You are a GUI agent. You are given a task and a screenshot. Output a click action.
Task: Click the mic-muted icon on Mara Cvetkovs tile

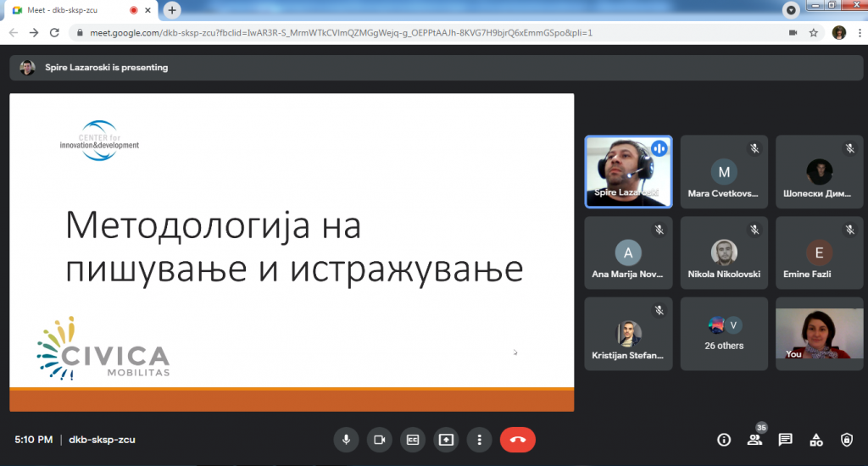(754, 148)
